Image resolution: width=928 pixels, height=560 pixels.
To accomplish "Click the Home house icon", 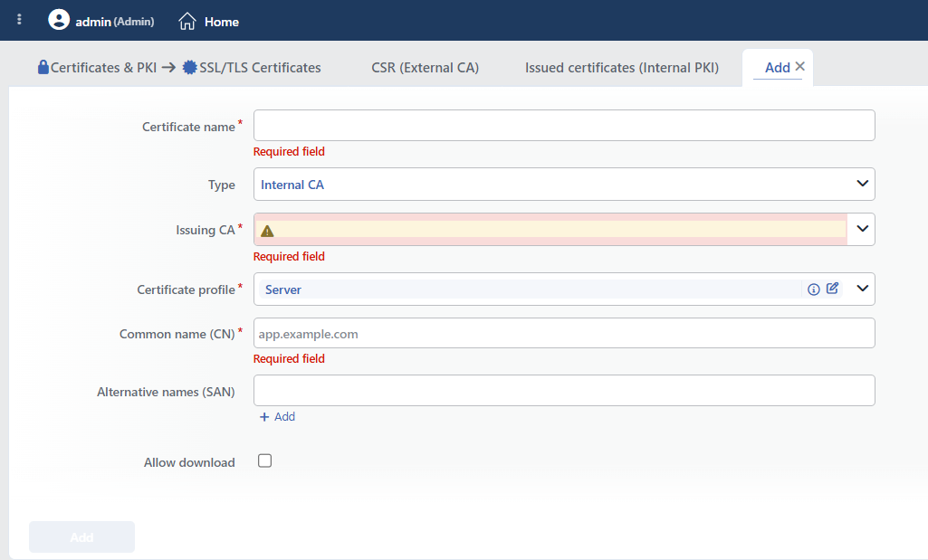I will click(x=187, y=22).
